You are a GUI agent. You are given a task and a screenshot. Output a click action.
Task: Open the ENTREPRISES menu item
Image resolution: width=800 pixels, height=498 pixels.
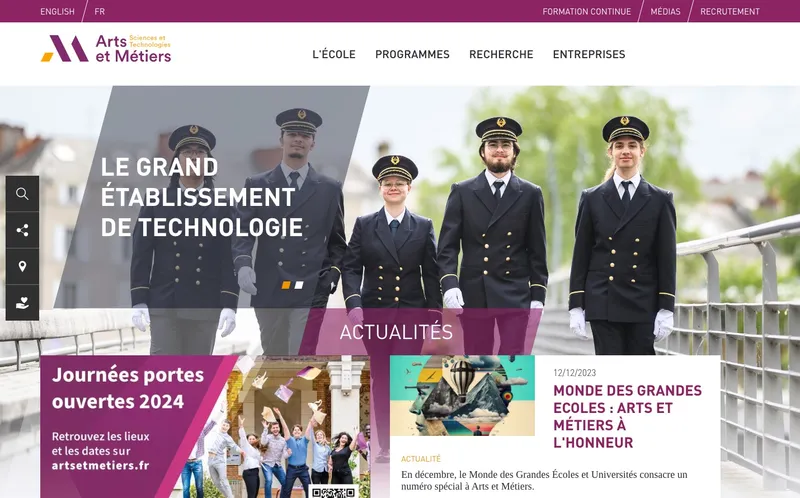[x=589, y=54]
